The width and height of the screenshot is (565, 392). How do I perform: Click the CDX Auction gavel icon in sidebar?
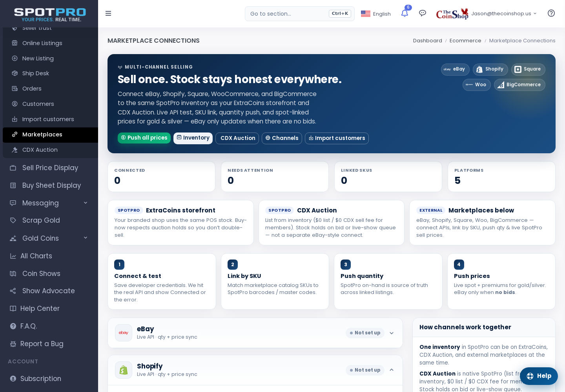(15, 150)
